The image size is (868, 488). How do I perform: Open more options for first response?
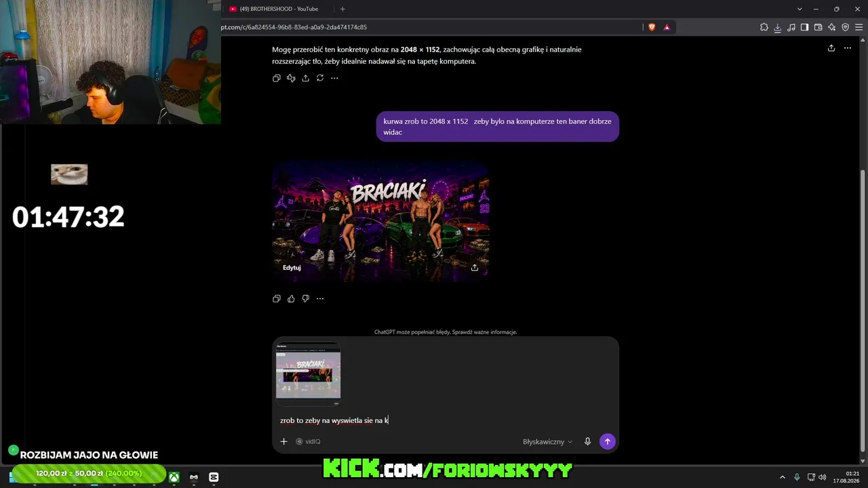click(334, 78)
